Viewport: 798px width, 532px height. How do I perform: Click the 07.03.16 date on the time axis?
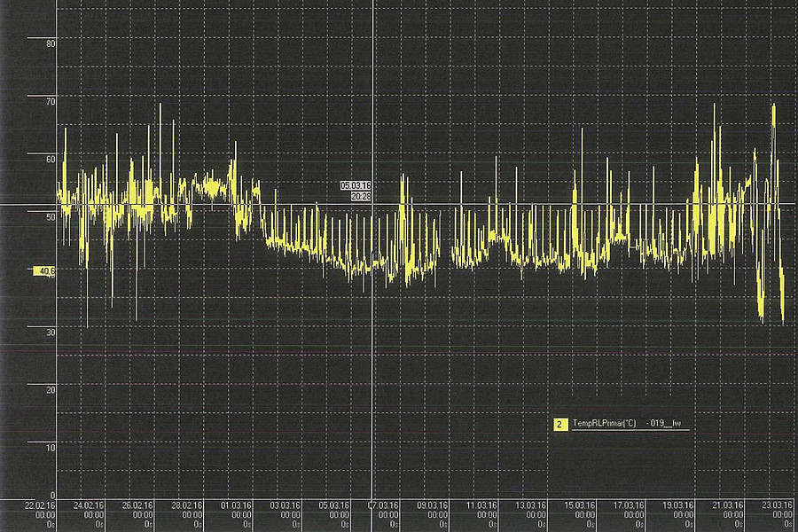point(383,505)
